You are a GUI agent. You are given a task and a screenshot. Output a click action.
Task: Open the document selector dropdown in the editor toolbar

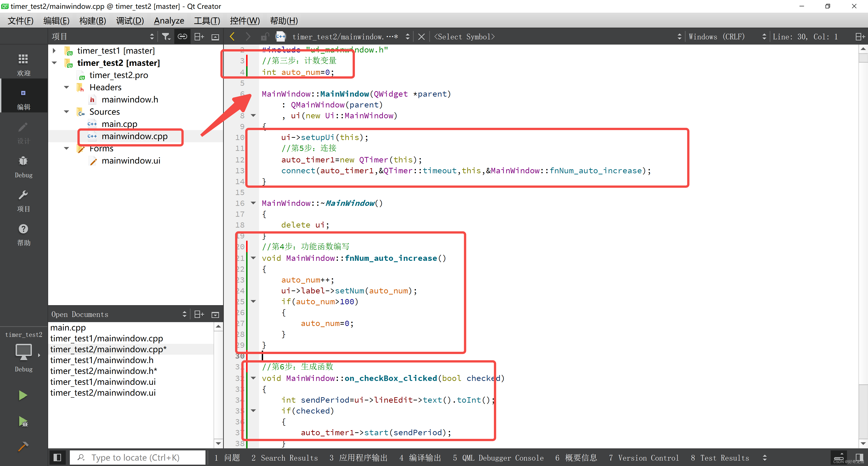[x=351, y=37]
